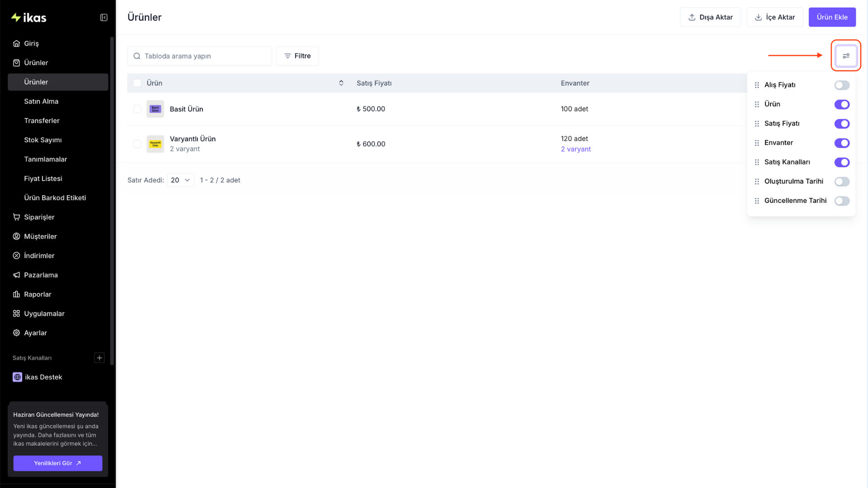868x488 pixels.
Task: Click drag handle next to Güncellenme Tarihi
Action: (x=757, y=201)
